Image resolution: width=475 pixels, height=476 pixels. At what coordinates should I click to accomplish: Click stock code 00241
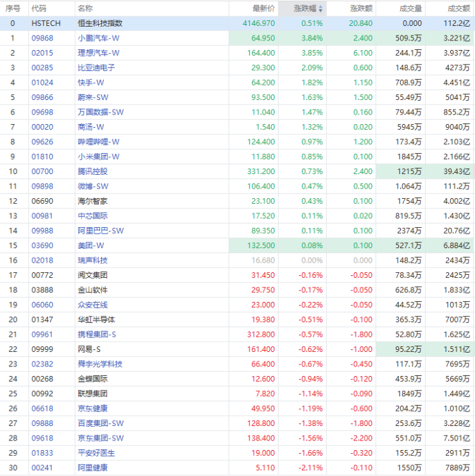[x=42, y=468]
